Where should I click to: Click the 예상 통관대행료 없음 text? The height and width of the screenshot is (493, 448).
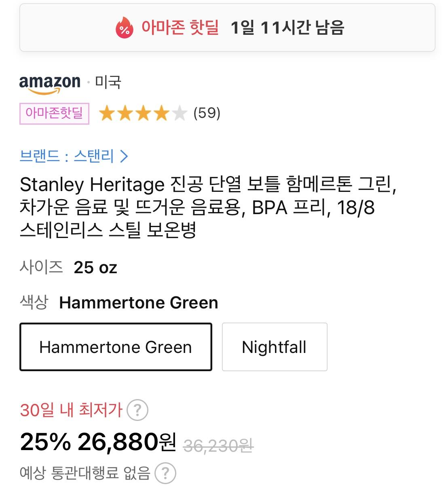[x=85, y=473]
